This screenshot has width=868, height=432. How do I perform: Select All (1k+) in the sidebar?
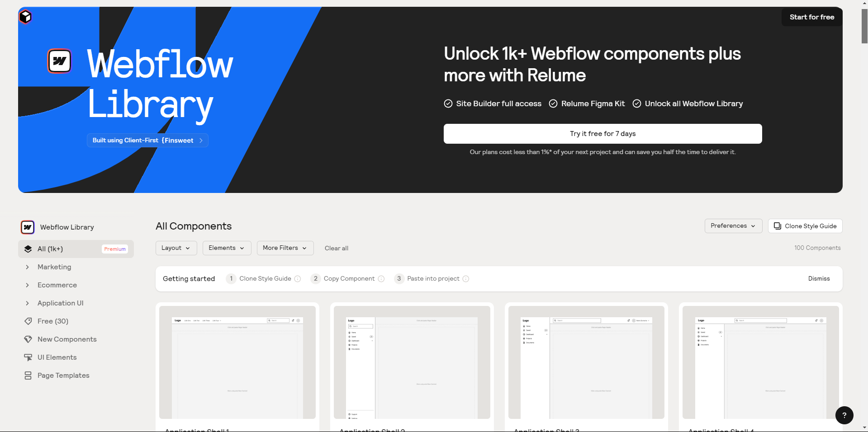coord(76,249)
